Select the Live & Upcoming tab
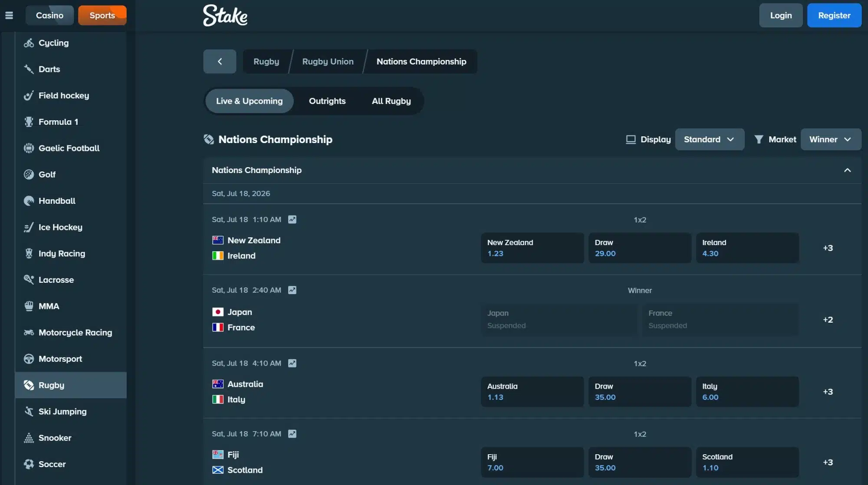 click(249, 101)
